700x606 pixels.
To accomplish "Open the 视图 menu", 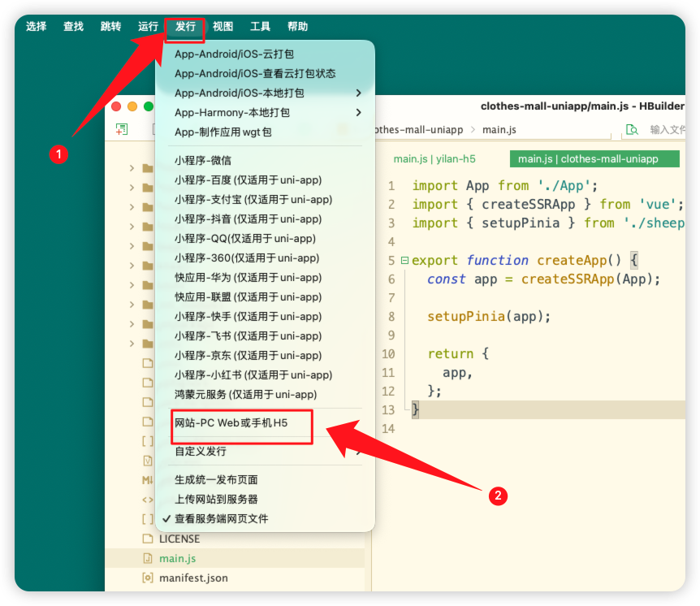I will [x=223, y=27].
